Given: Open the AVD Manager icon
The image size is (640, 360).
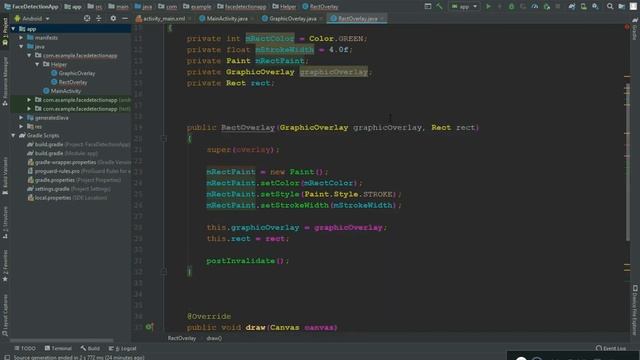Looking at the screenshot, I should (584, 7).
